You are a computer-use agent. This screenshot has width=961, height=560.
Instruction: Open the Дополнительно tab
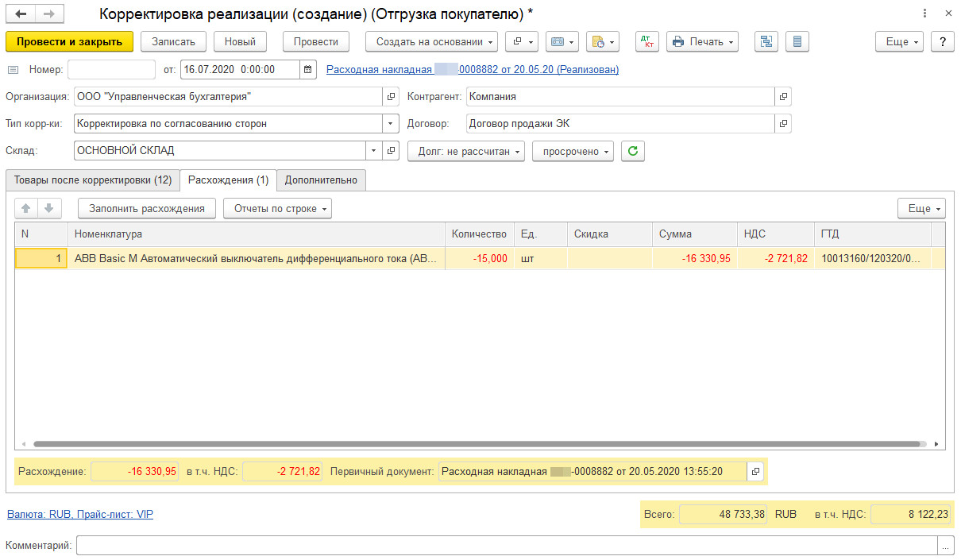tap(321, 180)
